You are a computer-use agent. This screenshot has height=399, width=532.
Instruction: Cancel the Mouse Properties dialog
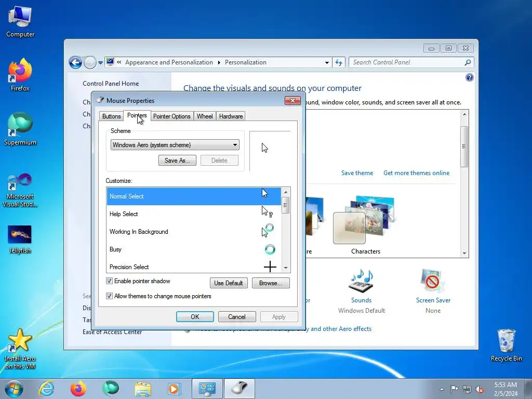tap(236, 317)
